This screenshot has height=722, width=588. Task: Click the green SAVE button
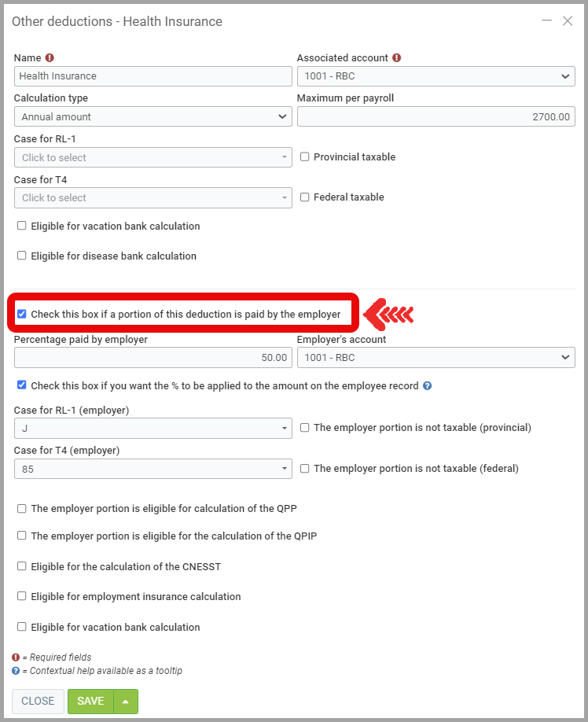90,701
